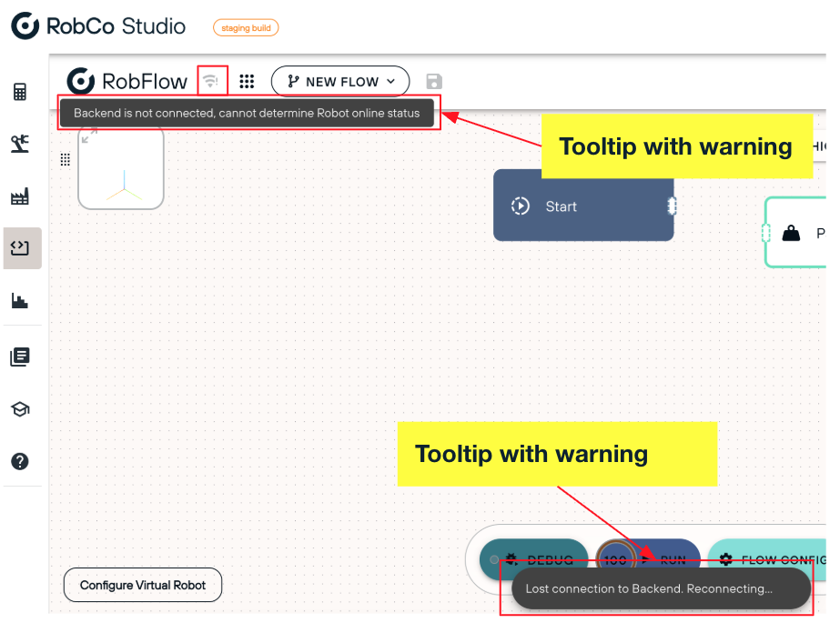Select the Start node

coord(583,206)
